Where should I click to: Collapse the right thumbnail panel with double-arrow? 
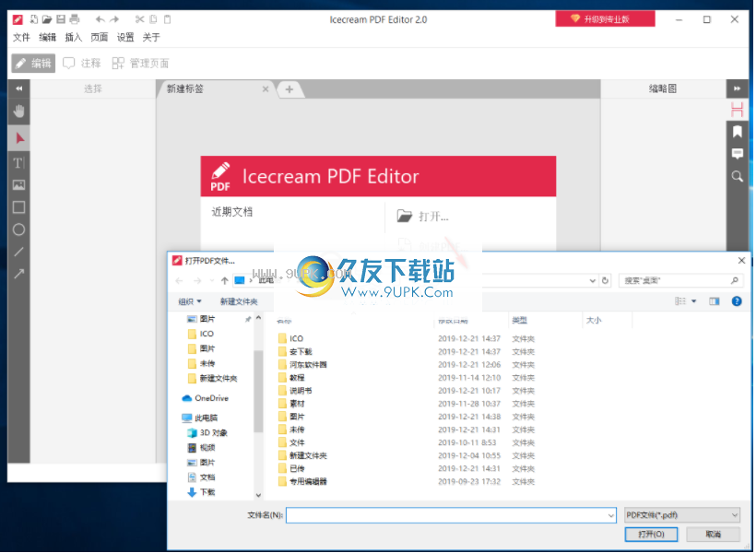(738, 88)
